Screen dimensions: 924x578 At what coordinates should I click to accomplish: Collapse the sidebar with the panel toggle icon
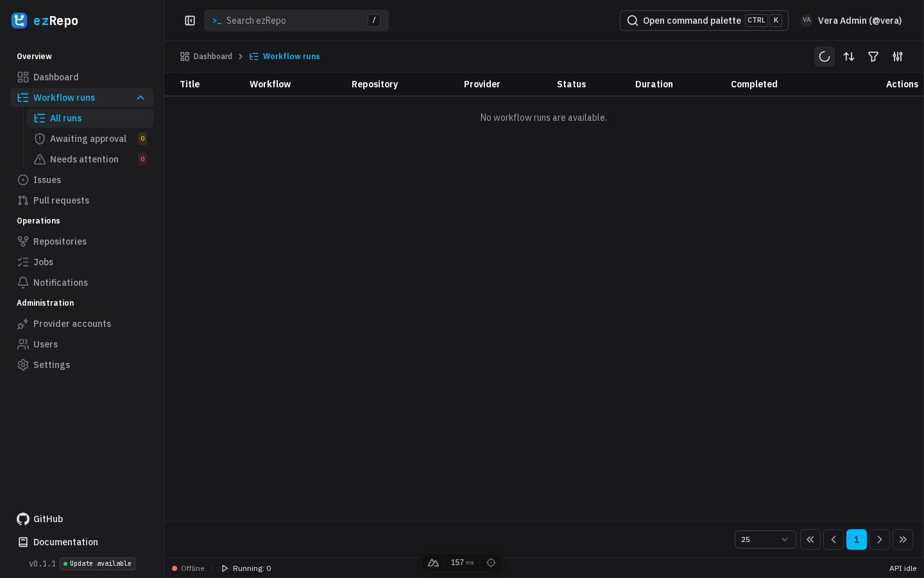tap(190, 21)
